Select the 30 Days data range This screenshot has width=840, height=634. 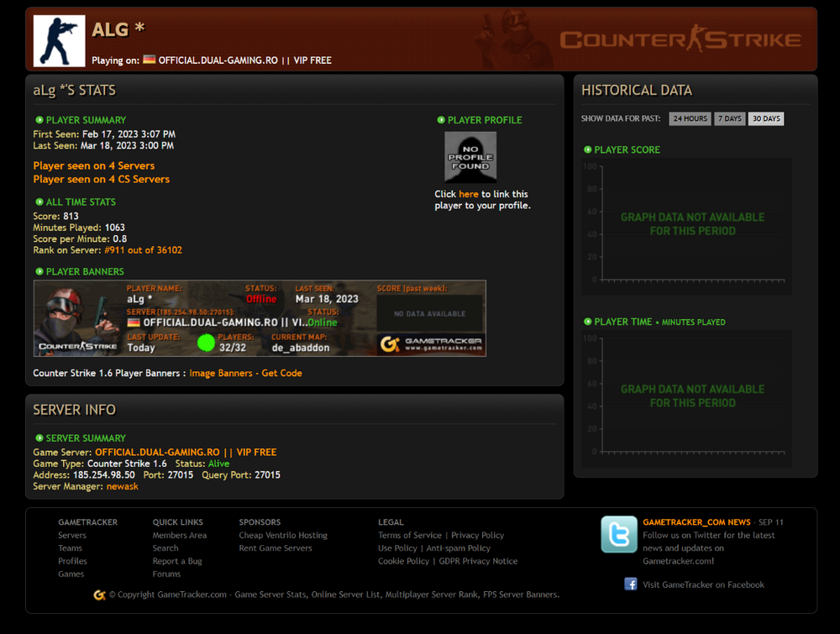click(x=766, y=119)
